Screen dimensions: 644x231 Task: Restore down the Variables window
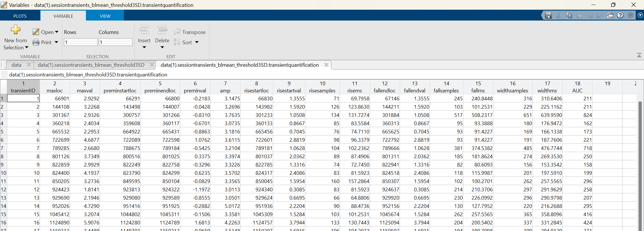(613, 5)
